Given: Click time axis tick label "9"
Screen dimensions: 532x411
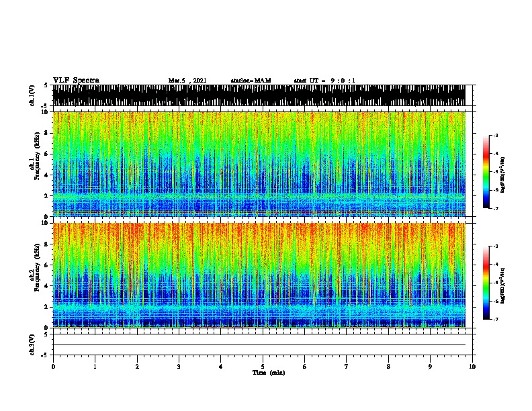Looking at the screenshot, I should [430, 367].
